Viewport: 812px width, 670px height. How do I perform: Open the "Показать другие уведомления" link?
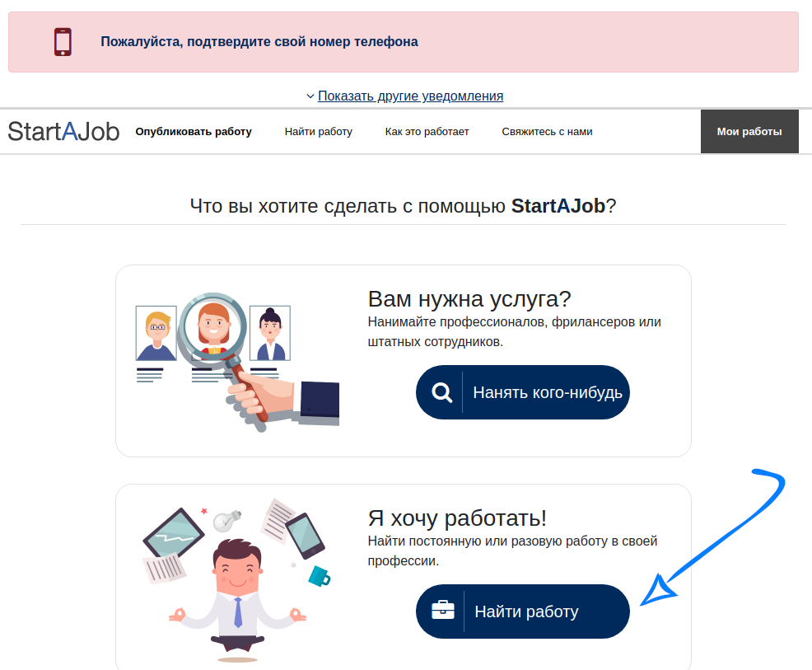[x=410, y=96]
